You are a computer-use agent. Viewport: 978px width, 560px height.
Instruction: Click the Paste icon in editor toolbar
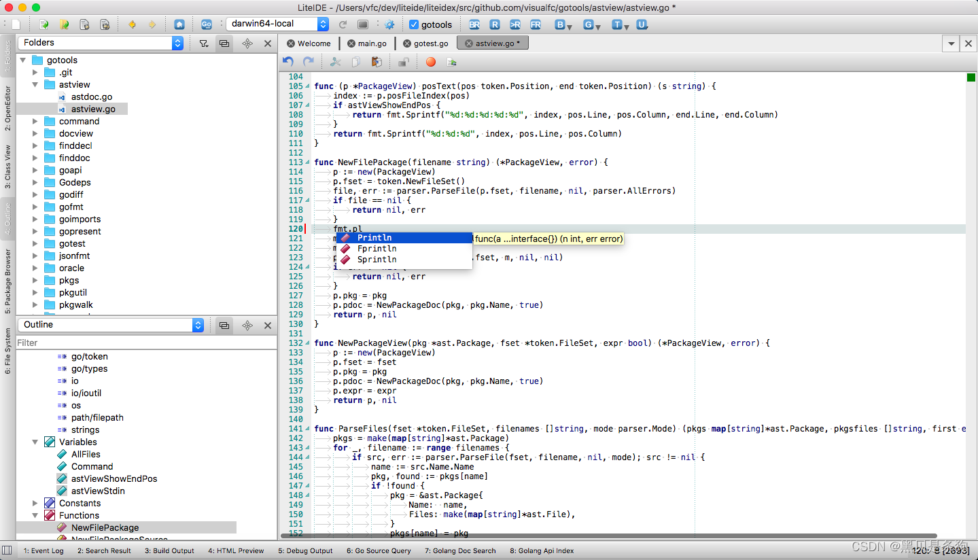376,62
